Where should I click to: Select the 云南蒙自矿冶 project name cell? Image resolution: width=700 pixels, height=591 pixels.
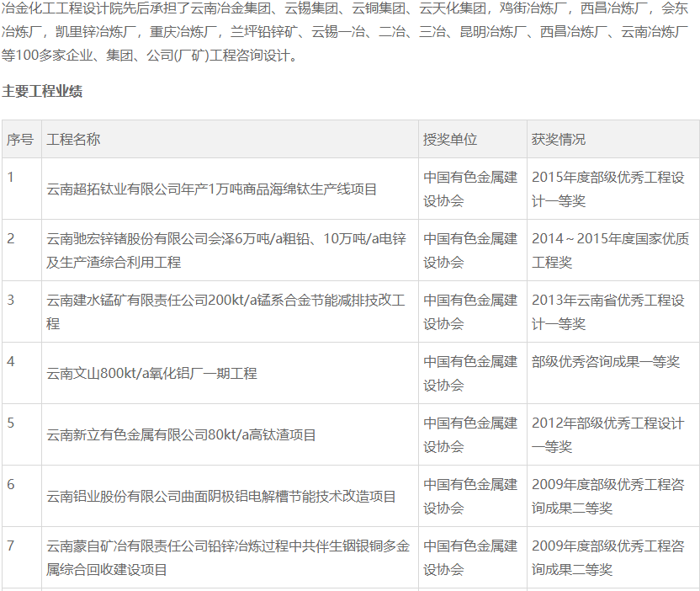(228, 557)
